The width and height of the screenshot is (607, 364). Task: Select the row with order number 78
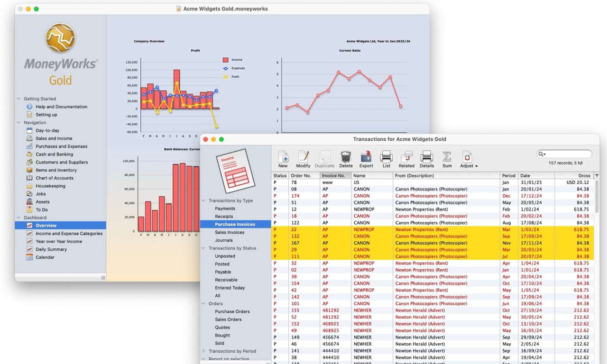point(433,182)
